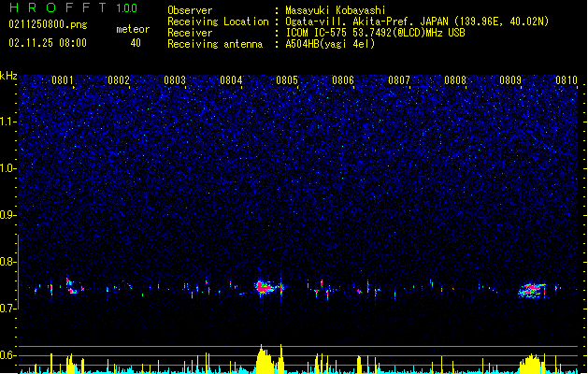Image resolution: width=588 pixels, height=374 pixels.
Task: Click the Receiver field label
Action: point(190,33)
